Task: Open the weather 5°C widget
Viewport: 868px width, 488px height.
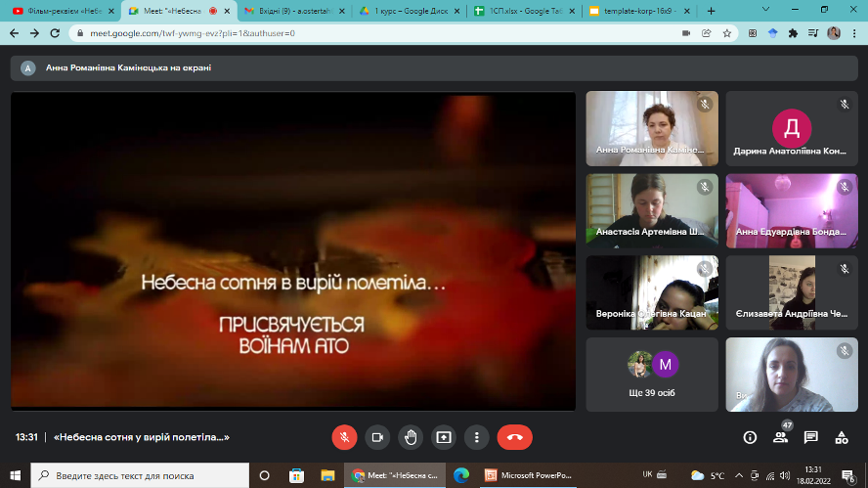Action: point(708,475)
